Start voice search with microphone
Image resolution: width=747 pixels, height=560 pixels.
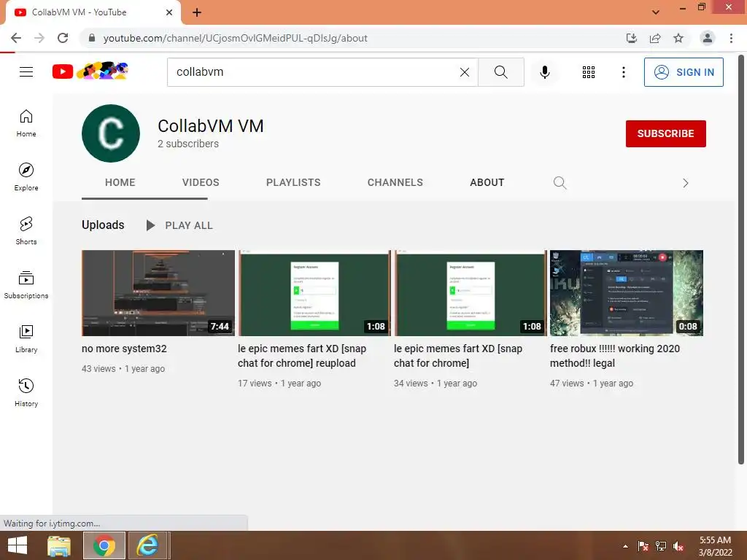(x=544, y=72)
